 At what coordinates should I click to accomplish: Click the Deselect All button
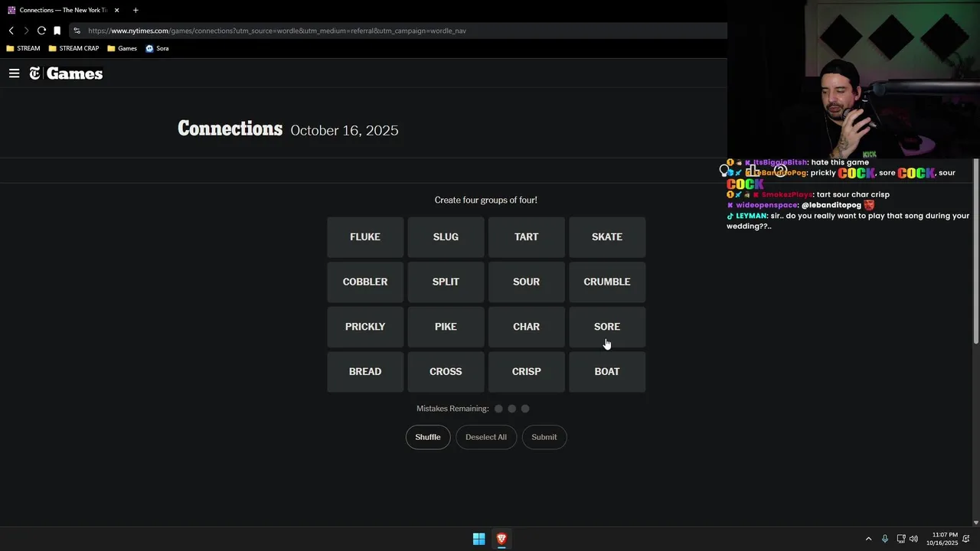point(486,437)
